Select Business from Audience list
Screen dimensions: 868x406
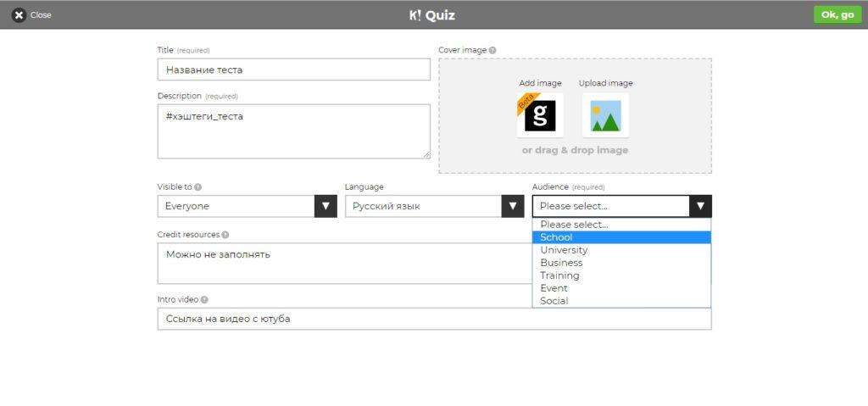coord(621,263)
